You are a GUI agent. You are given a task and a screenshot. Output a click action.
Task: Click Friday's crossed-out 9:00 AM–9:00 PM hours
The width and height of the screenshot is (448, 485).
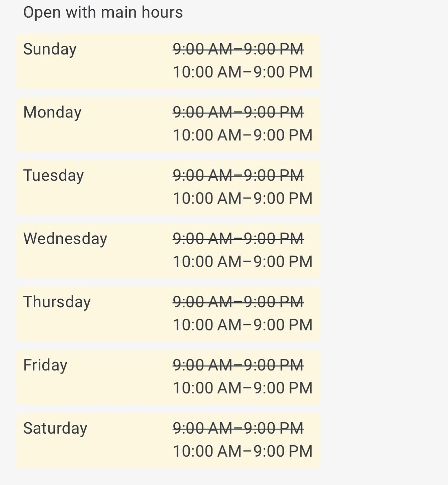coord(238,365)
